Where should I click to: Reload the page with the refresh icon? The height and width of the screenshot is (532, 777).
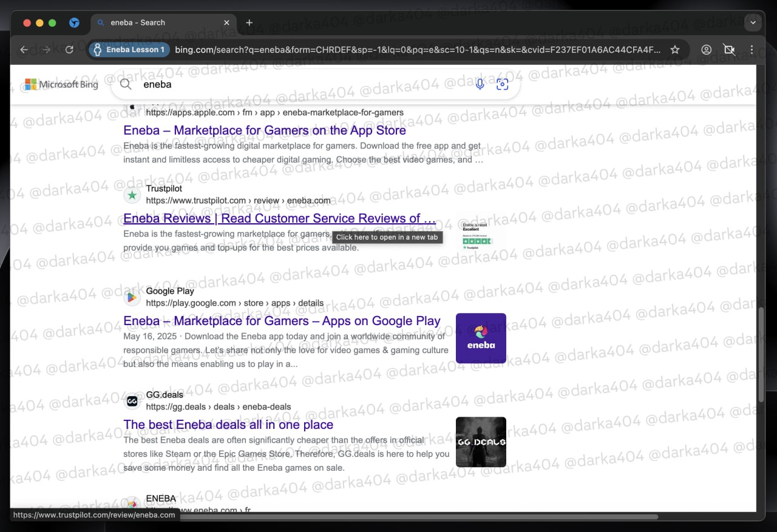[69, 50]
